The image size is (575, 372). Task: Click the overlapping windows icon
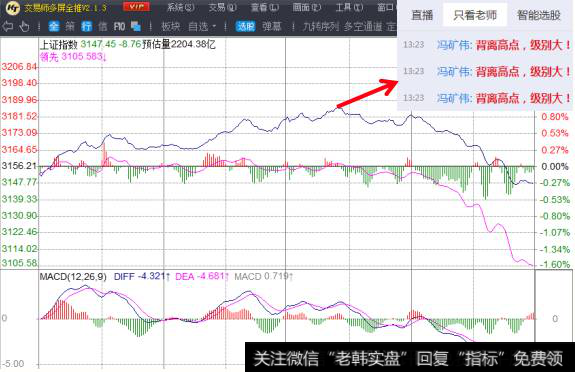136,26
